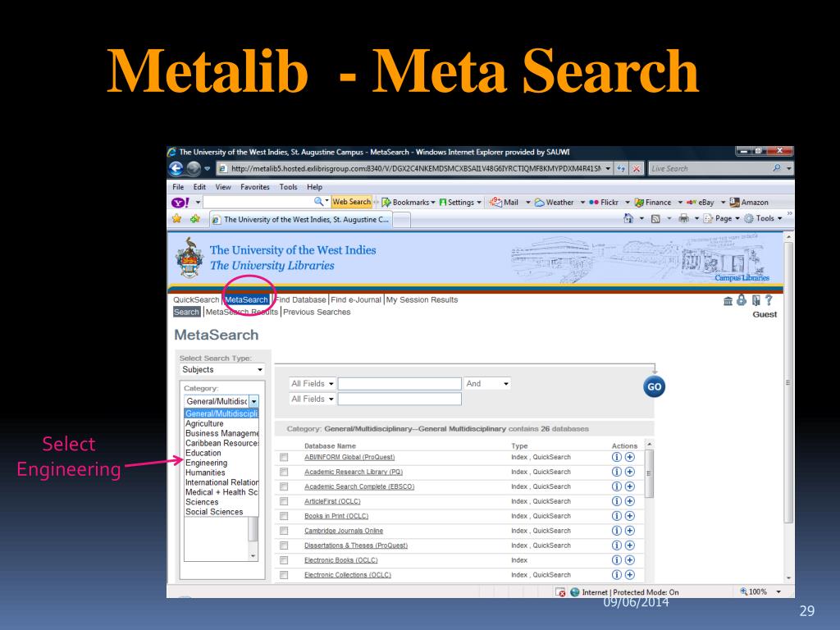Open My Session Results tab

pyautogui.click(x=422, y=300)
